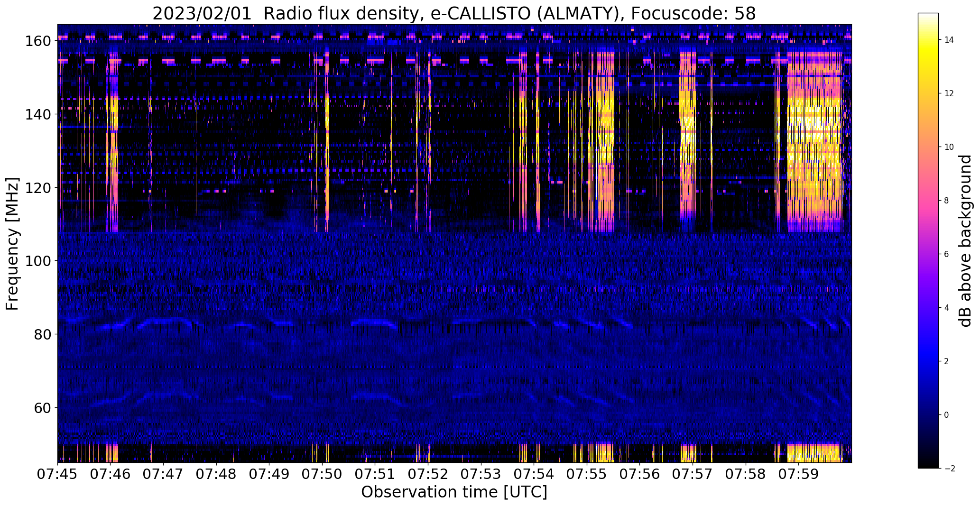Screen dimensions: 980x506
Task: Select the 07:45 time tick label
Action: (57, 474)
